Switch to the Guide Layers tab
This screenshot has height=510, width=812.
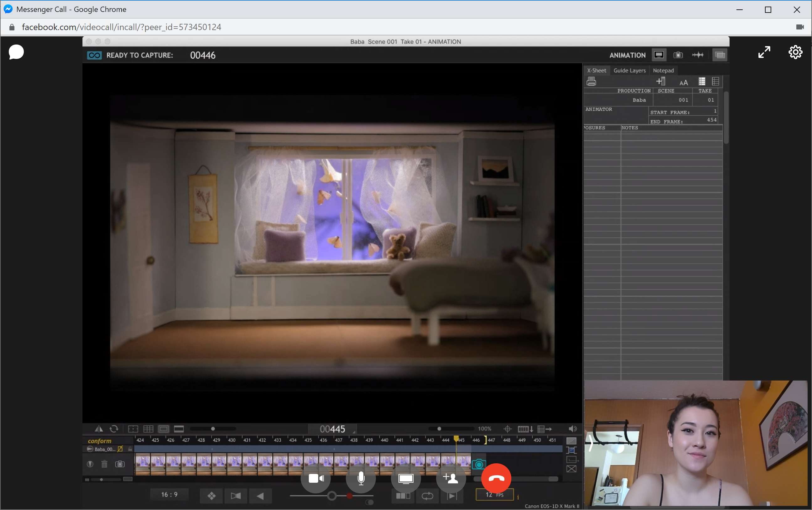(629, 71)
